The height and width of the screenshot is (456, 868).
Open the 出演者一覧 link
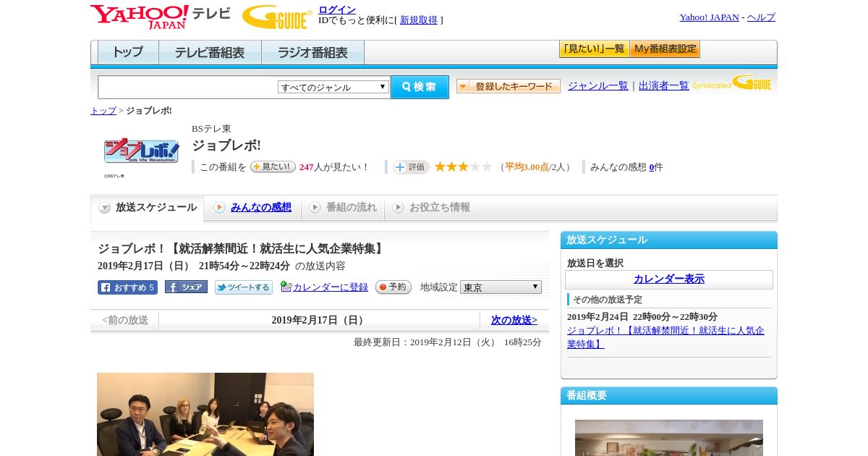click(x=664, y=85)
